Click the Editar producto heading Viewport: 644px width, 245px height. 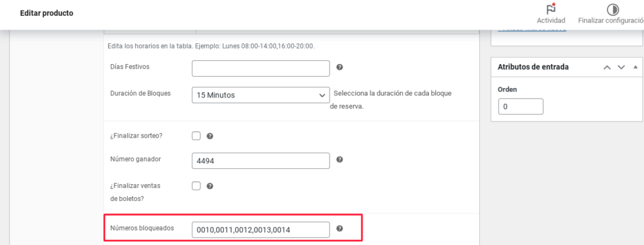coord(47,13)
